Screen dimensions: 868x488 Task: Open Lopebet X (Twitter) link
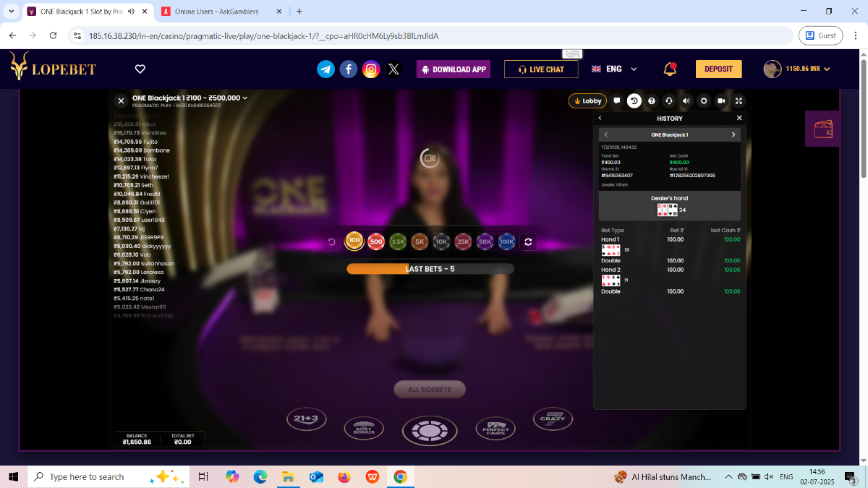pos(393,69)
